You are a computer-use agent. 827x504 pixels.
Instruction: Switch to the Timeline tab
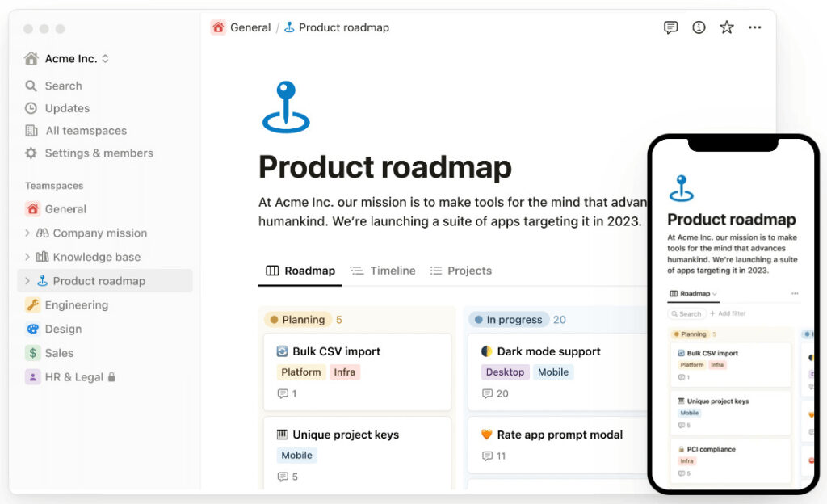point(383,271)
